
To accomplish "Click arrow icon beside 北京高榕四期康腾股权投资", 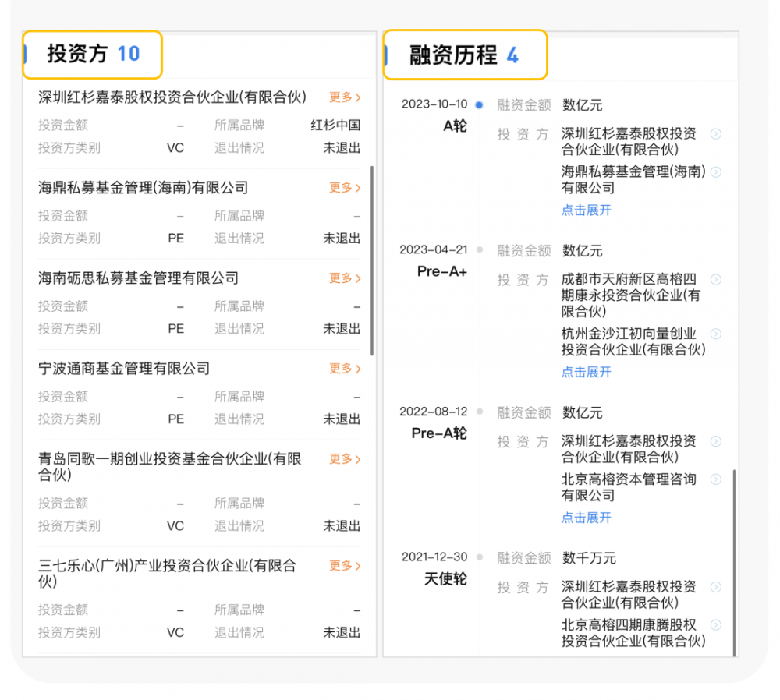I will tap(715, 624).
